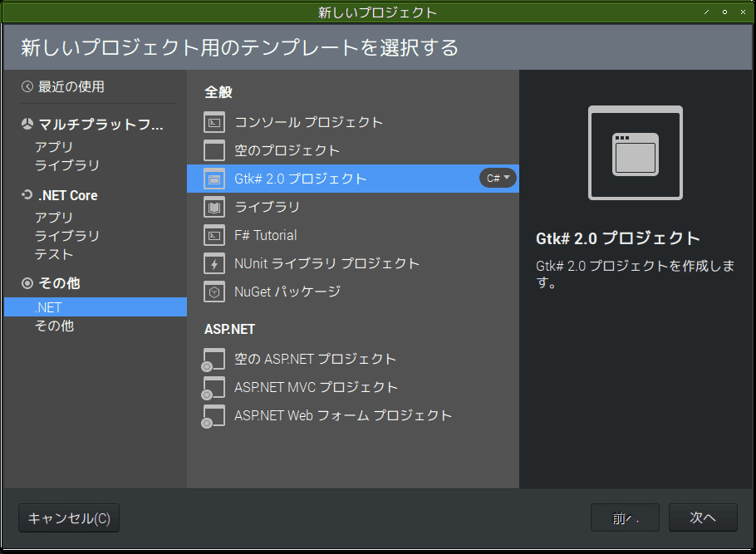Select テスト under .NET Core
The image size is (756, 554).
click(x=54, y=254)
